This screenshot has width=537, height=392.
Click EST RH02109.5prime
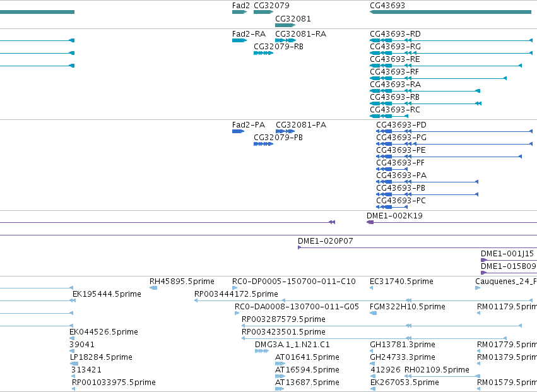coord(437,371)
